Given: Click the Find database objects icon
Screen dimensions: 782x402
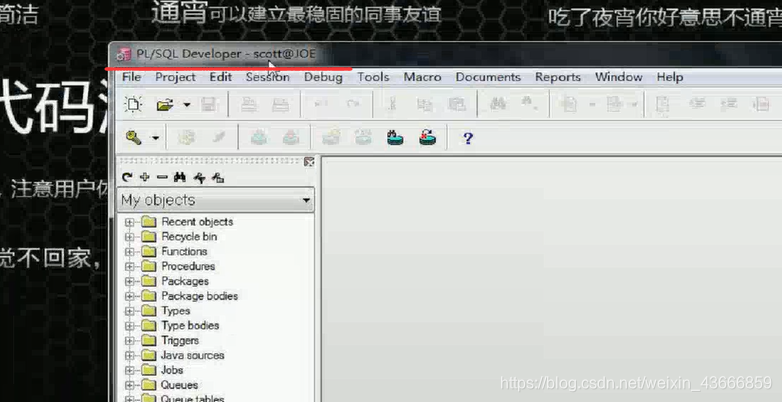Looking at the screenshot, I should (395, 137).
